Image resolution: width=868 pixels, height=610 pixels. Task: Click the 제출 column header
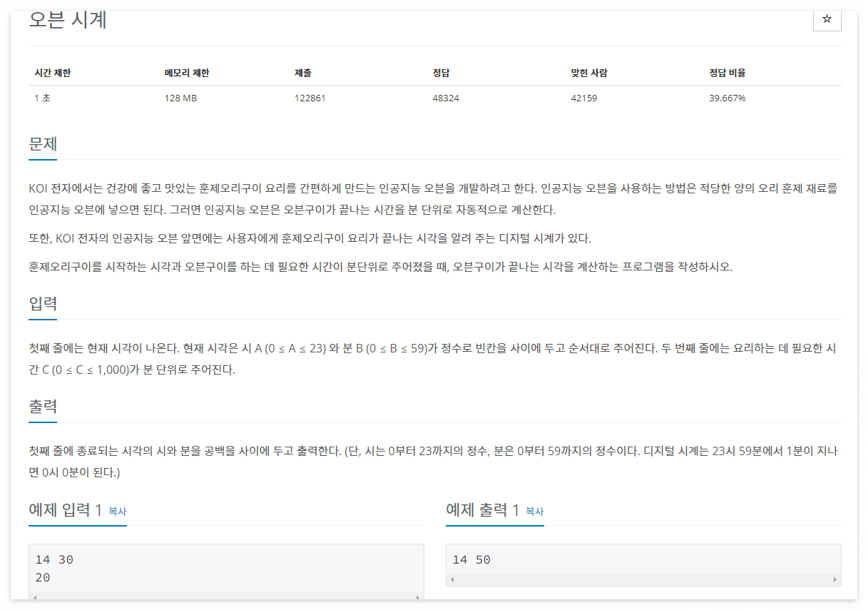pos(302,73)
